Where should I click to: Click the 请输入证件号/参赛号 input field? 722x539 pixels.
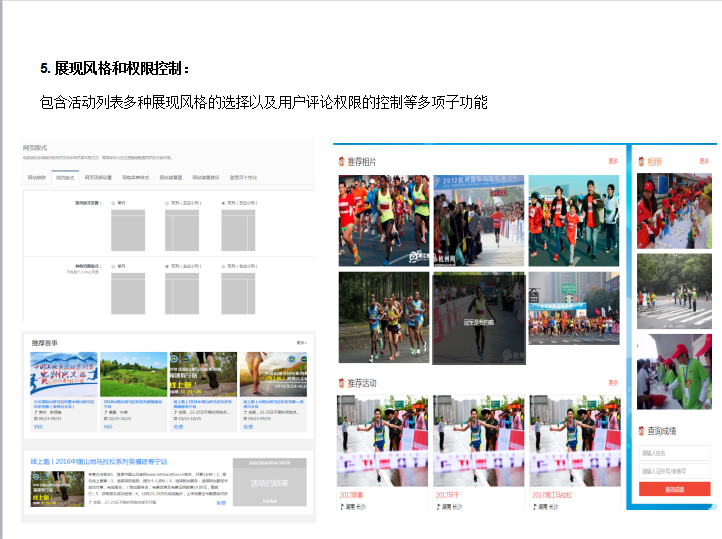coord(675,471)
